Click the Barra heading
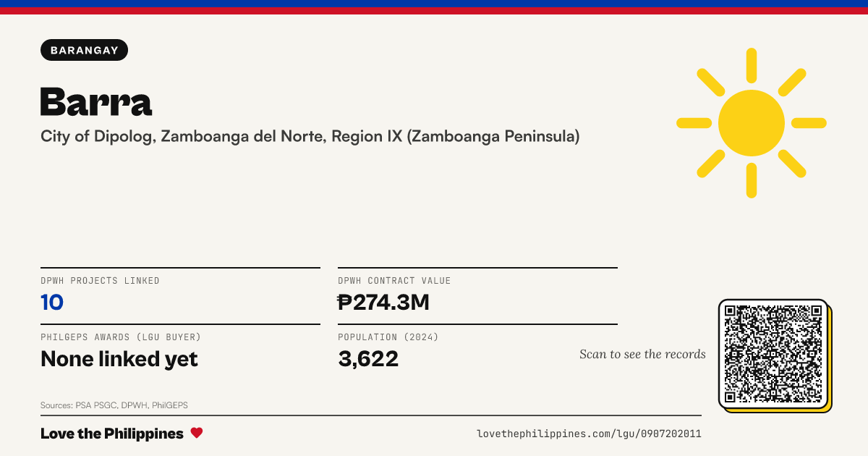The width and height of the screenshot is (868, 456). pos(96,101)
